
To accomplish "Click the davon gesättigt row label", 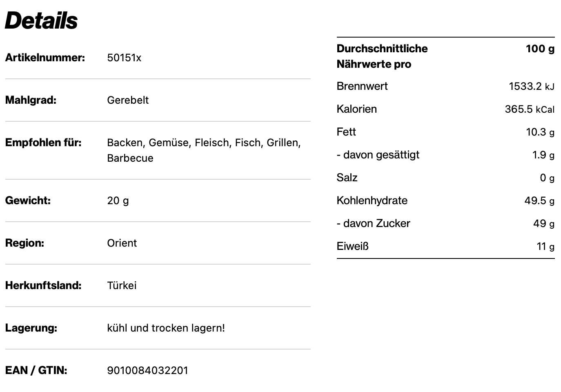I will (378, 155).
